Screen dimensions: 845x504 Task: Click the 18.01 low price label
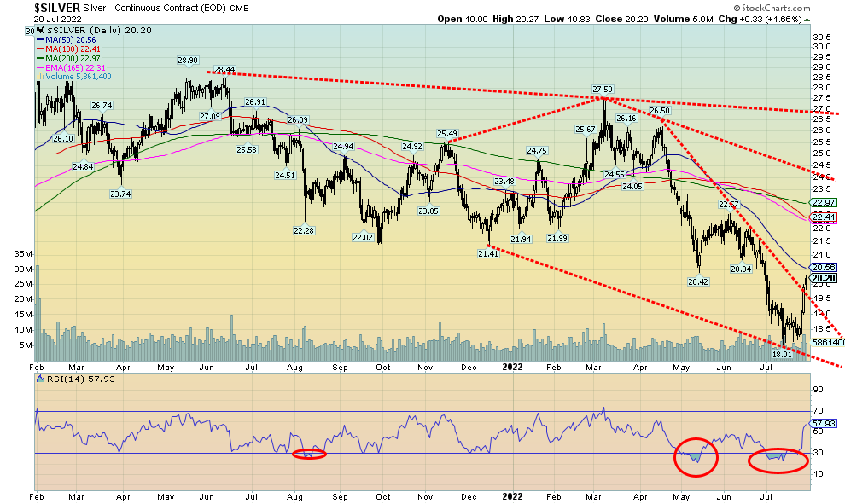pos(782,353)
